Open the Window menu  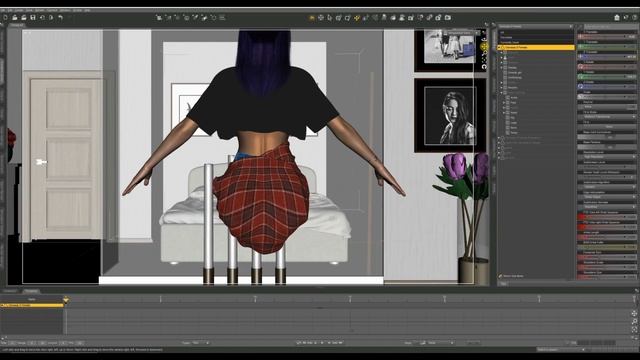click(65, 10)
